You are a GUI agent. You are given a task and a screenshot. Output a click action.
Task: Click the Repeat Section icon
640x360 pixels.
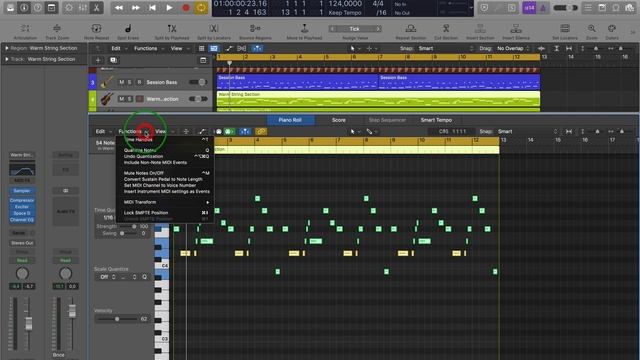point(411,29)
